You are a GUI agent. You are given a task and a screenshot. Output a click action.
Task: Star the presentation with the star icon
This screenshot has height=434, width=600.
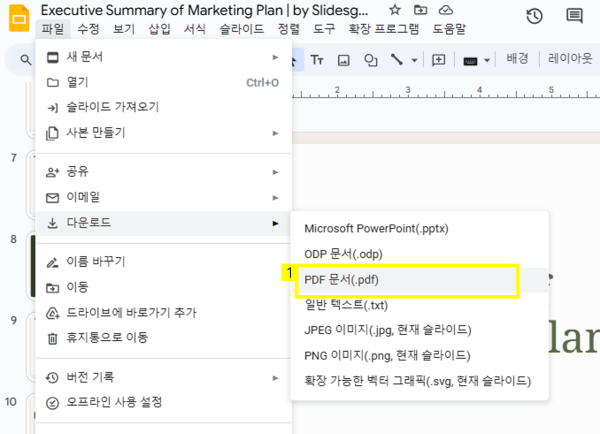coord(395,9)
